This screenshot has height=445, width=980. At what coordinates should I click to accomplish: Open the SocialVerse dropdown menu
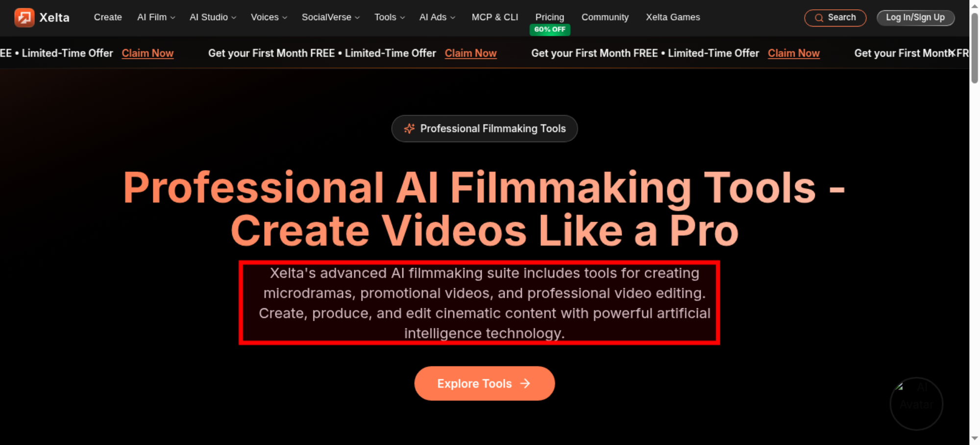(x=331, y=17)
